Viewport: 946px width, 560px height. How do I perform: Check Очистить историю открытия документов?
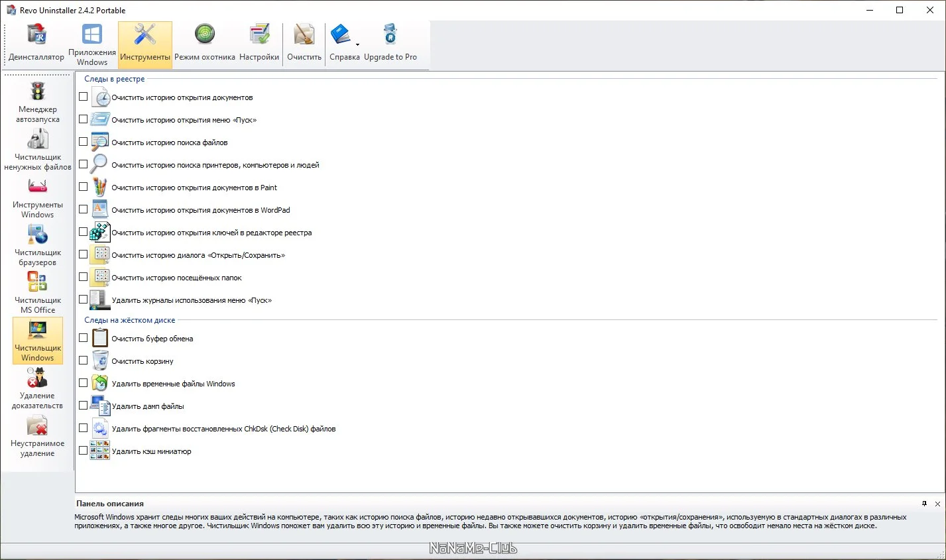click(84, 97)
